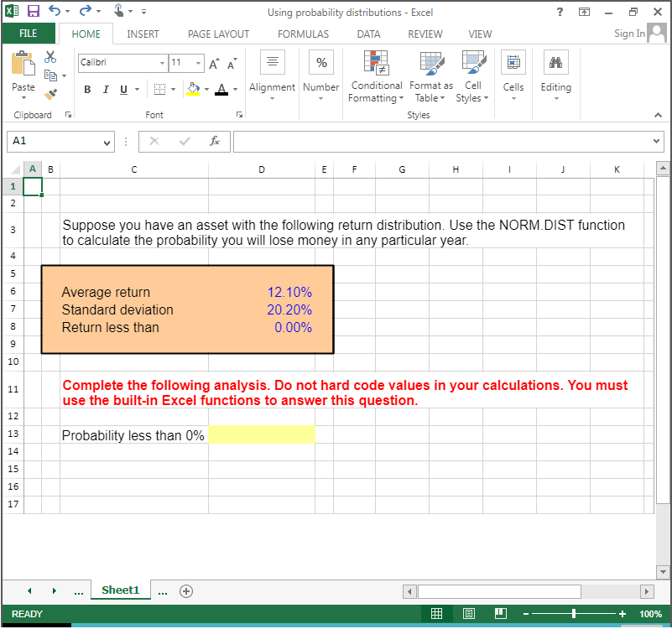Click the Sheet1 tab
The image size is (672, 629).
120,590
